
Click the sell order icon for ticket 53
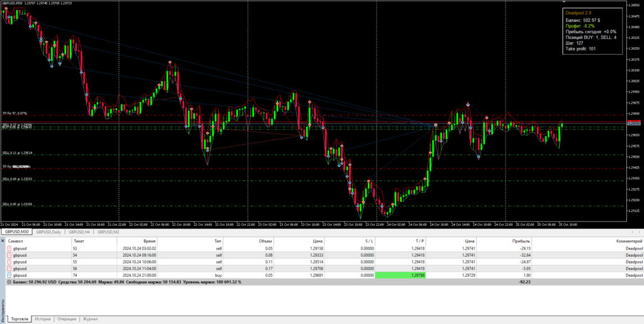(9, 249)
